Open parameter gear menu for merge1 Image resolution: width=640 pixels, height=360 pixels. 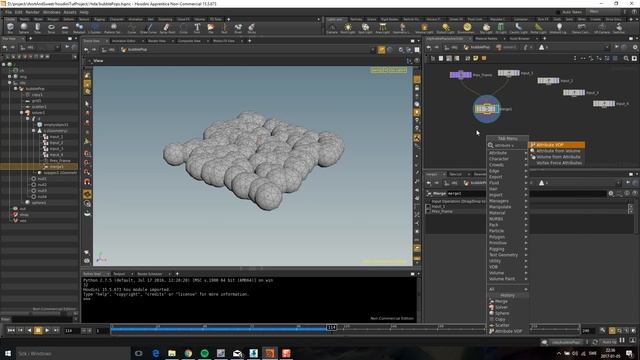point(611,193)
